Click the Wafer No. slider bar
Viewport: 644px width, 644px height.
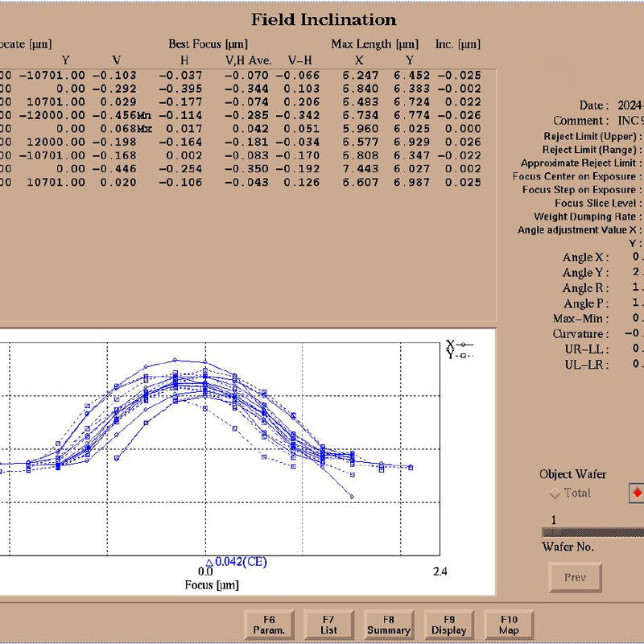pyautogui.click(x=592, y=531)
